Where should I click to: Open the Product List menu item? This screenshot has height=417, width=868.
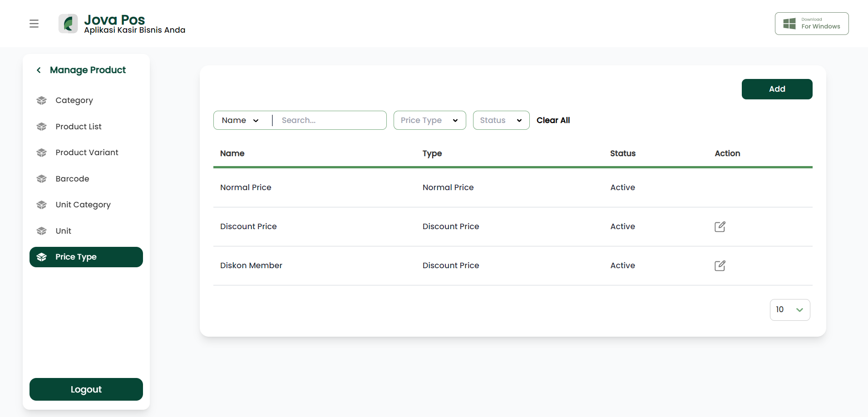tap(86, 127)
